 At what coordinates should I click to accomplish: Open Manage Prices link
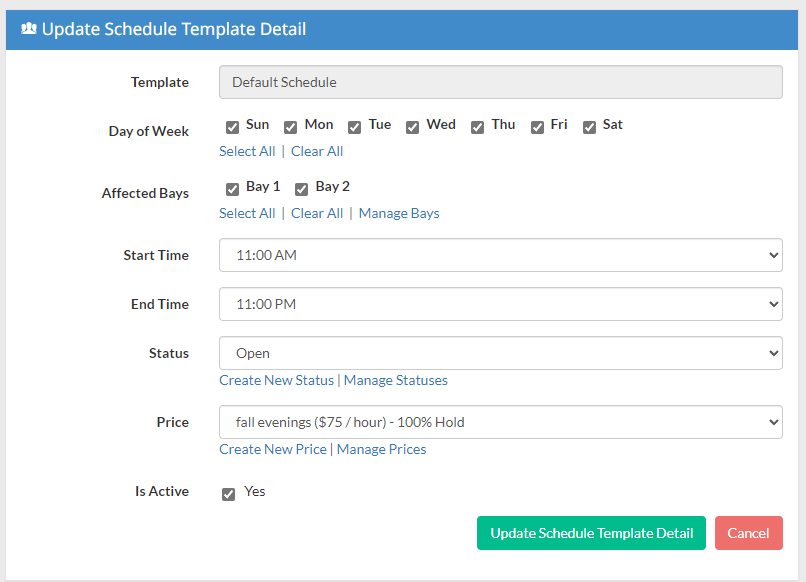tap(381, 449)
